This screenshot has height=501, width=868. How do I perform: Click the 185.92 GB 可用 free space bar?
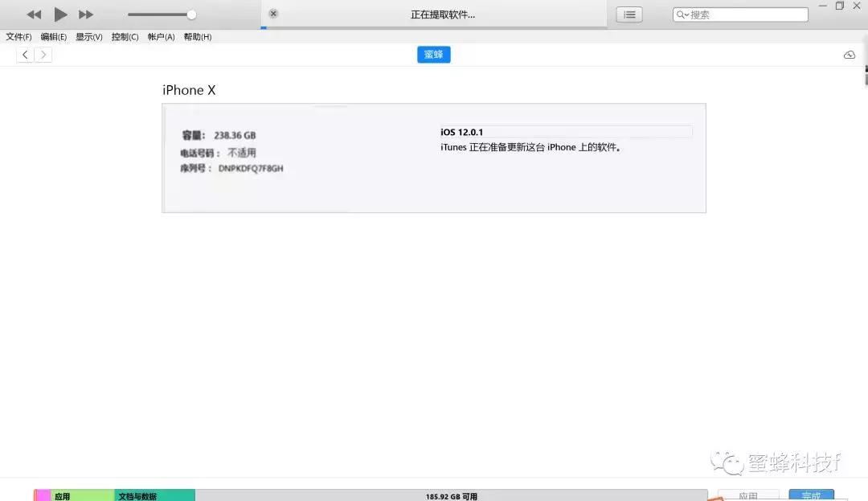point(451,495)
